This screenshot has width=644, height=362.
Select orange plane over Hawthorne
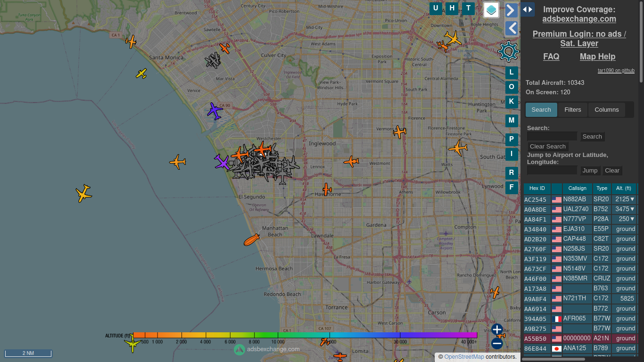[327, 189]
